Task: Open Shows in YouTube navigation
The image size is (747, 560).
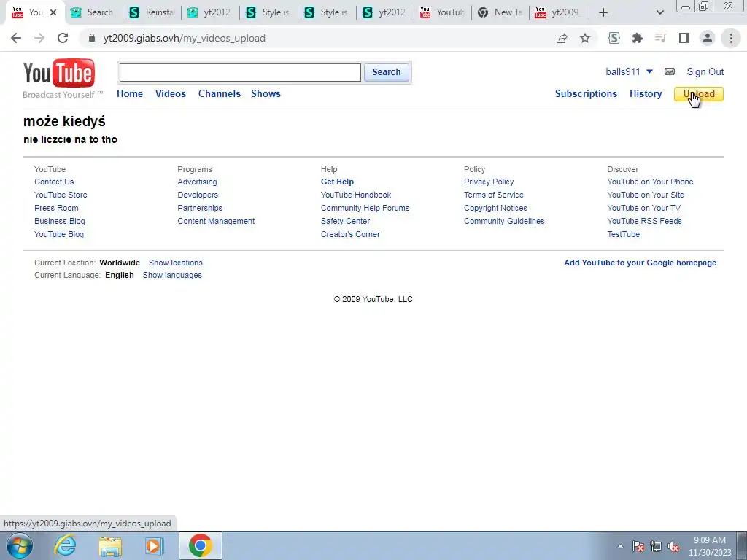Action: pyautogui.click(x=266, y=94)
